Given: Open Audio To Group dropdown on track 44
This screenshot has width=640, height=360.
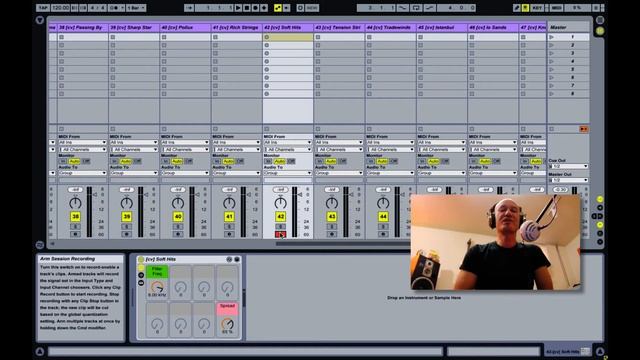Looking at the screenshot, I should click(x=390, y=173).
